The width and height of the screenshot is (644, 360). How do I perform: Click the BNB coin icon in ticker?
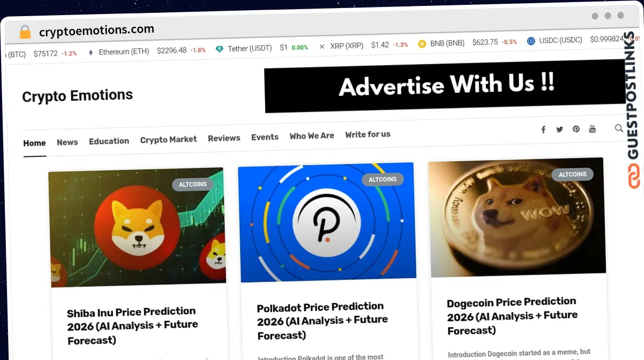pos(422,44)
